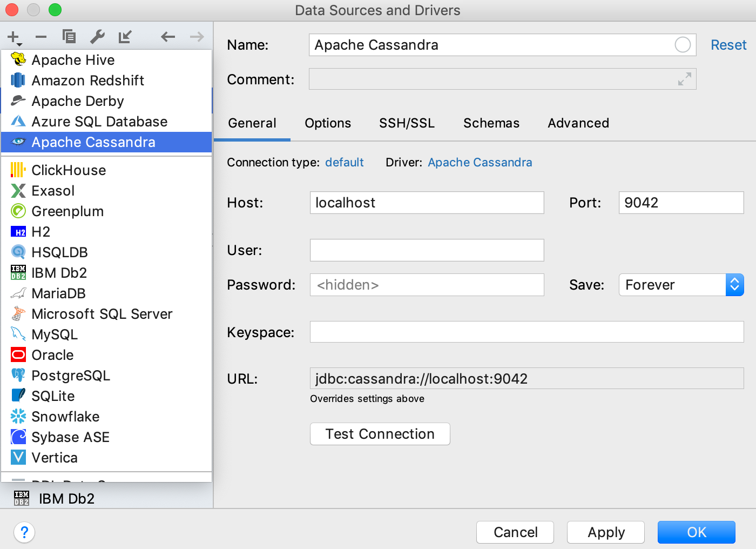Image resolution: width=756 pixels, height=549 pixels.
Task: Choose Amazon Redshift from the list
Action: point(106,81)
